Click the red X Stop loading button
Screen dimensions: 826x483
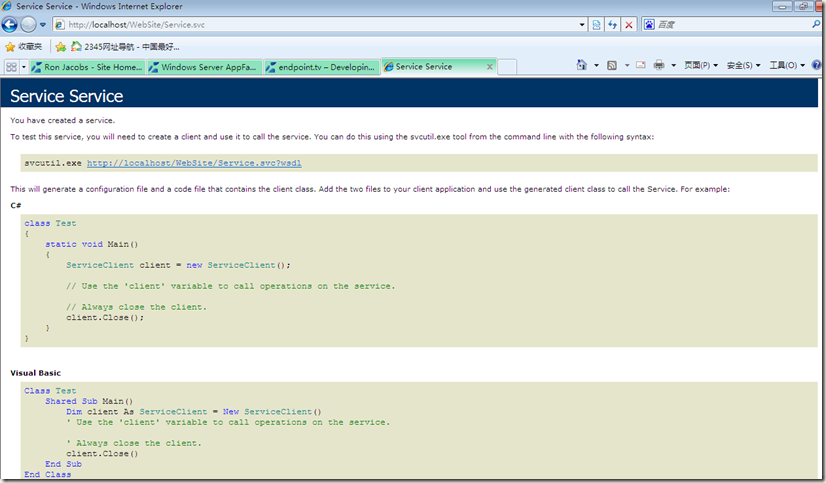click(628, 24)
